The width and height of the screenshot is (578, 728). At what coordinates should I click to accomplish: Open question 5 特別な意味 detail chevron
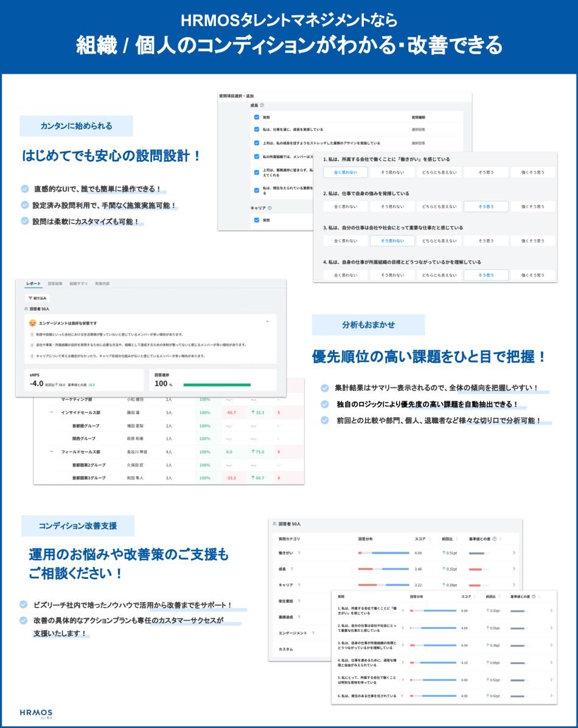tap(551, 680)
